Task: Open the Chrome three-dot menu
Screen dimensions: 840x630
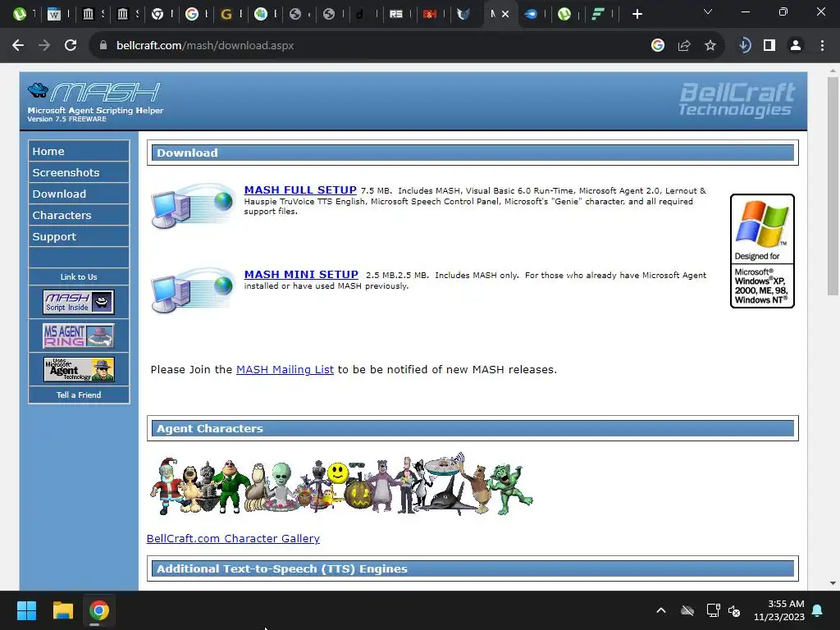Action: click(x=822, y=46)
